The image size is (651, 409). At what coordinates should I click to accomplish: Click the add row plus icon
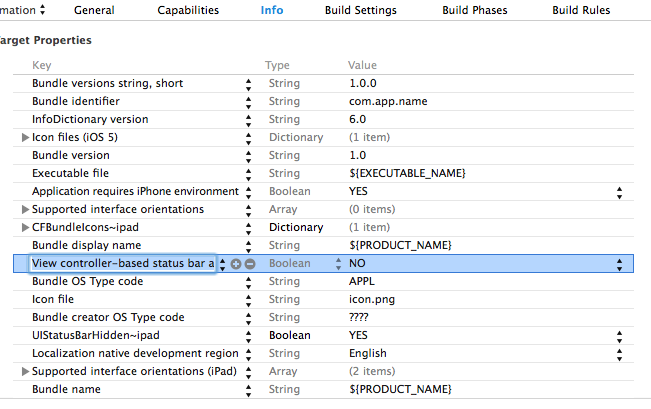pyautogui.click(x=236, y=264)
